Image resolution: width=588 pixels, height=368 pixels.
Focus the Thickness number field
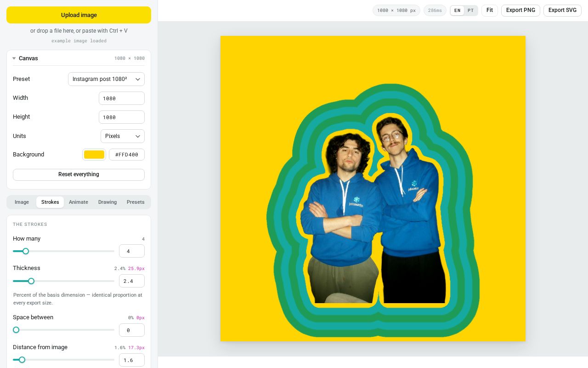pyautogui.click(x=132, y=281)
